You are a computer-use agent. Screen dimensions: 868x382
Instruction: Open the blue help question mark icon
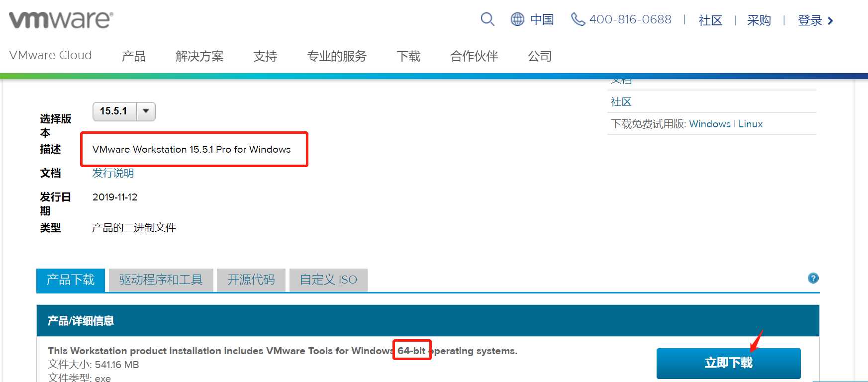pyautogui.click(x=813, y=278)
